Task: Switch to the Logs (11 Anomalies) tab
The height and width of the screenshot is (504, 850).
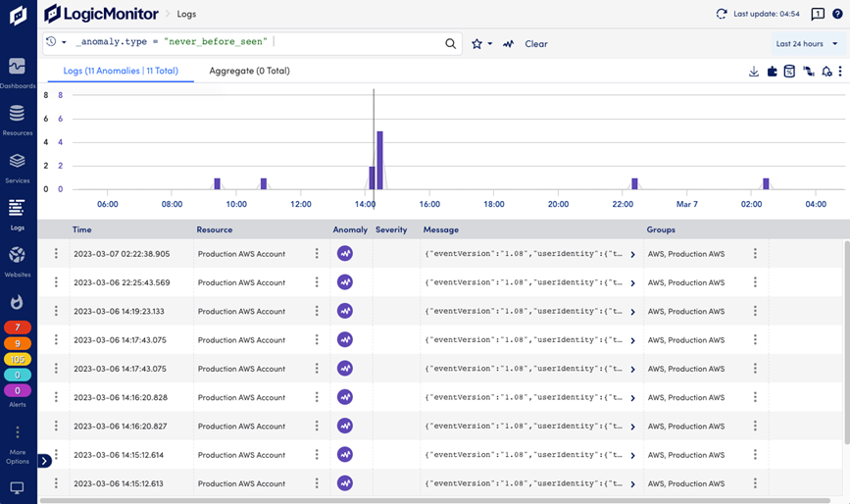Action: [121, 71]
